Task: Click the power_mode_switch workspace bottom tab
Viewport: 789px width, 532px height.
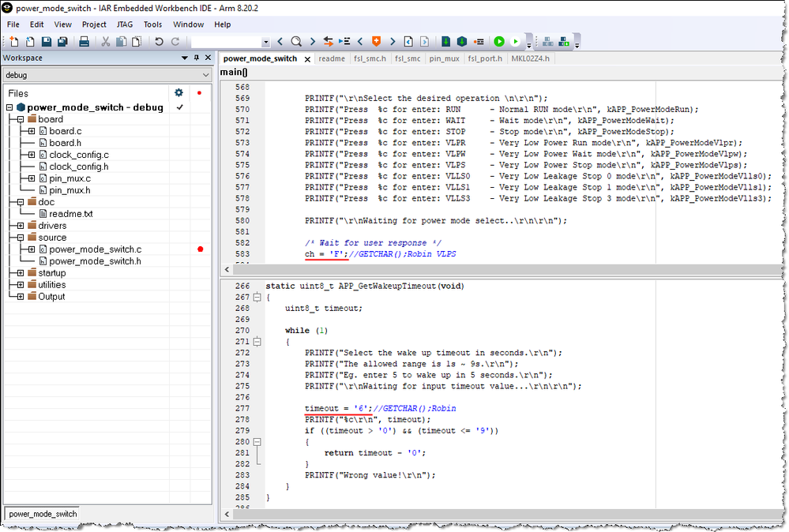Action: coord(43,514)
